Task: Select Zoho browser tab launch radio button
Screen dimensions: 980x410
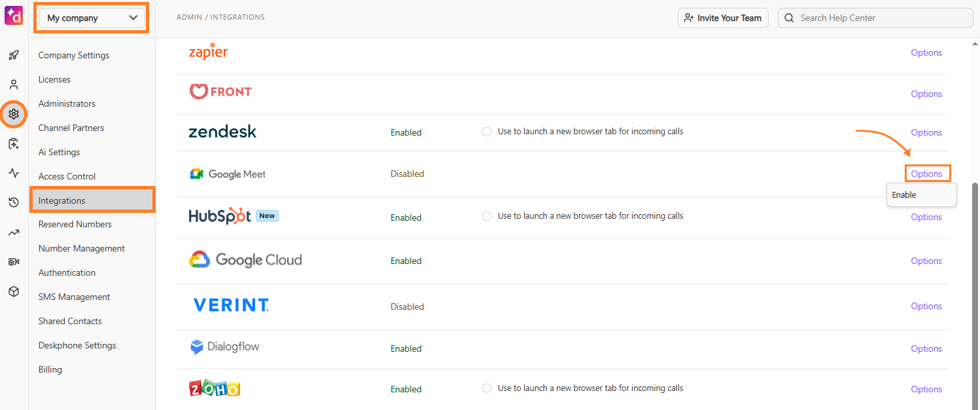Action: (x=487, y=388)
